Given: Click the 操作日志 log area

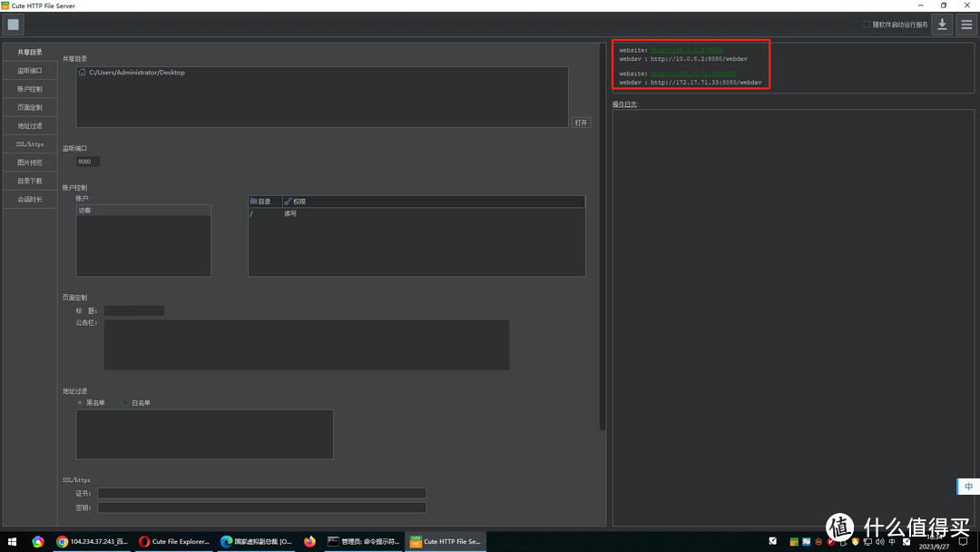Looking at the screenshot, I should [x=793, y=318].
